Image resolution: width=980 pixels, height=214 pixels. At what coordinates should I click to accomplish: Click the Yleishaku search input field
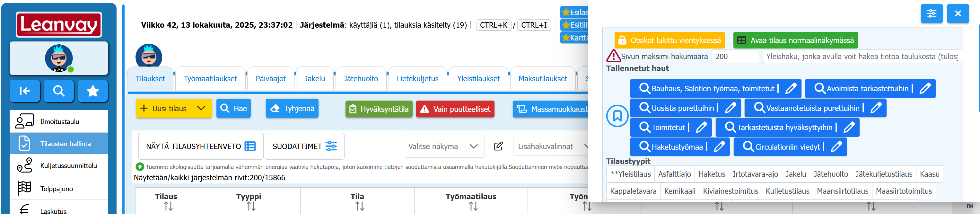click(861, 56)
